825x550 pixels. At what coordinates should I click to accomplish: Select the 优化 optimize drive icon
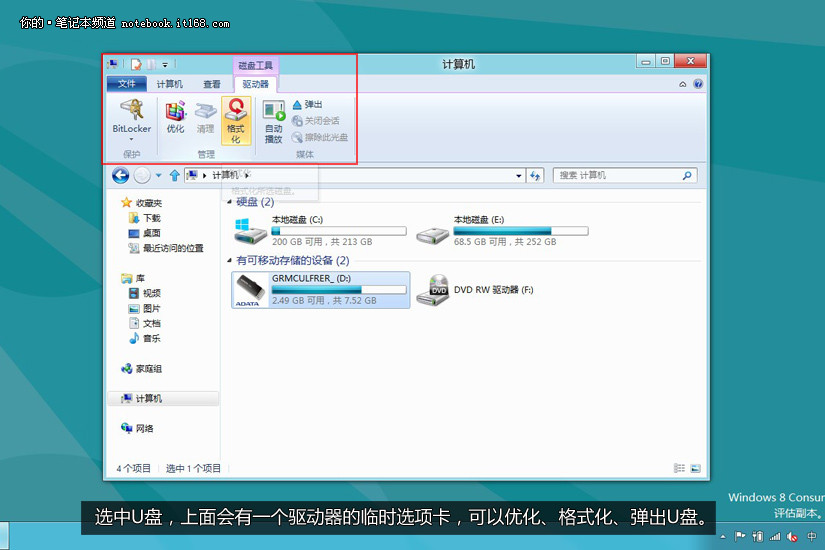pos(175,117)
